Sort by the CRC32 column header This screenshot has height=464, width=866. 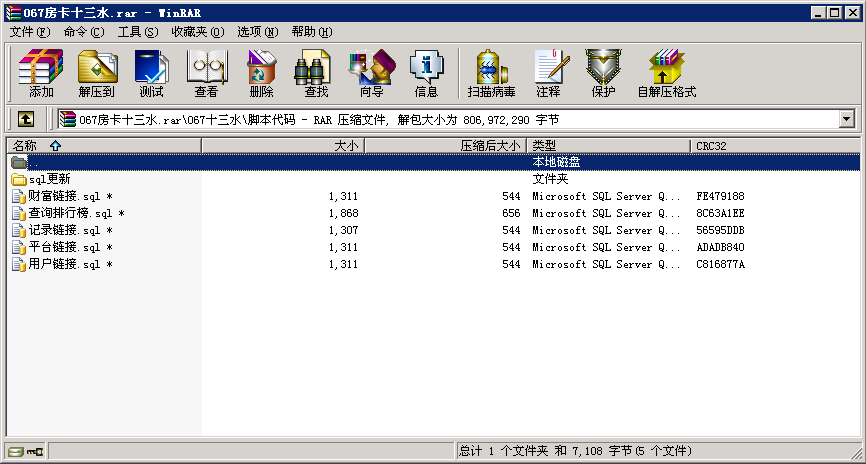(775, 146)
